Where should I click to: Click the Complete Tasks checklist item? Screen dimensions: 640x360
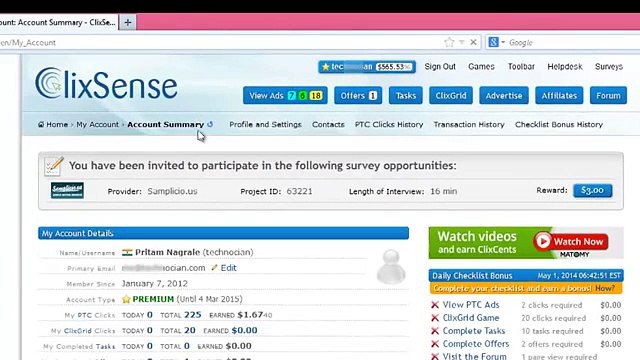point(474,331)
